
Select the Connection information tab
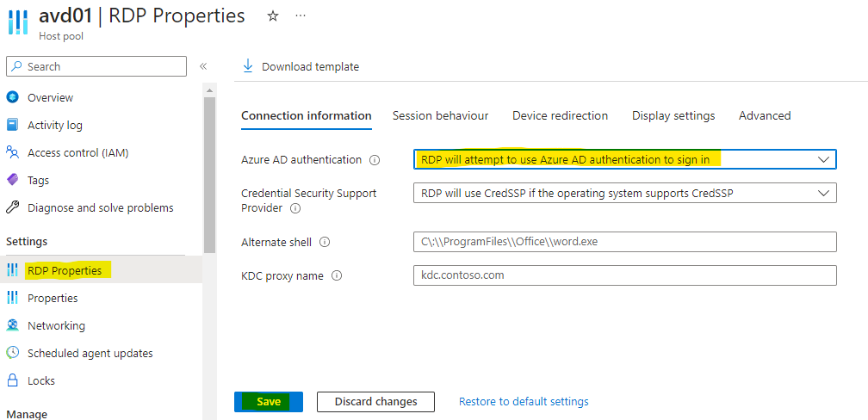tap(307, 115)
